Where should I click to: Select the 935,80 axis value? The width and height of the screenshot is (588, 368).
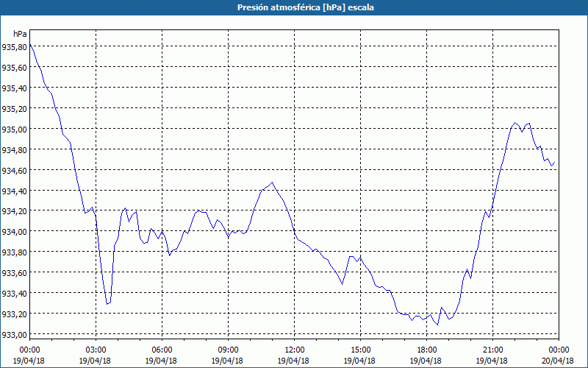point(14,47)
